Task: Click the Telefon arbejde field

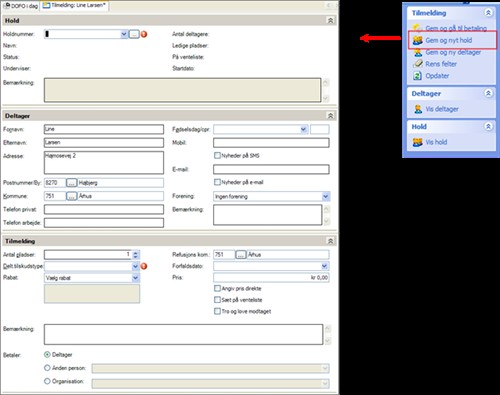Action: [x=104, y=223]
